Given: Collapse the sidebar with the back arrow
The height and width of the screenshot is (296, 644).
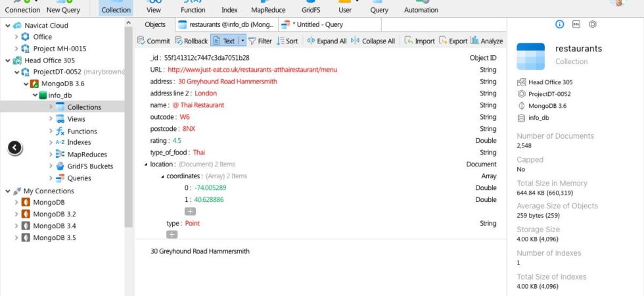Looking at the screenshot, I should pos(14,147).
